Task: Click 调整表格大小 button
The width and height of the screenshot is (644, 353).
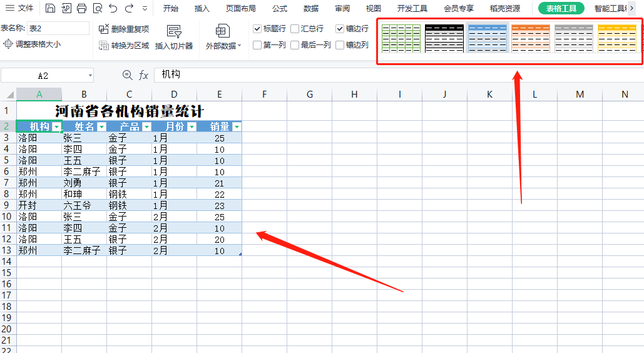Action: 32,44
